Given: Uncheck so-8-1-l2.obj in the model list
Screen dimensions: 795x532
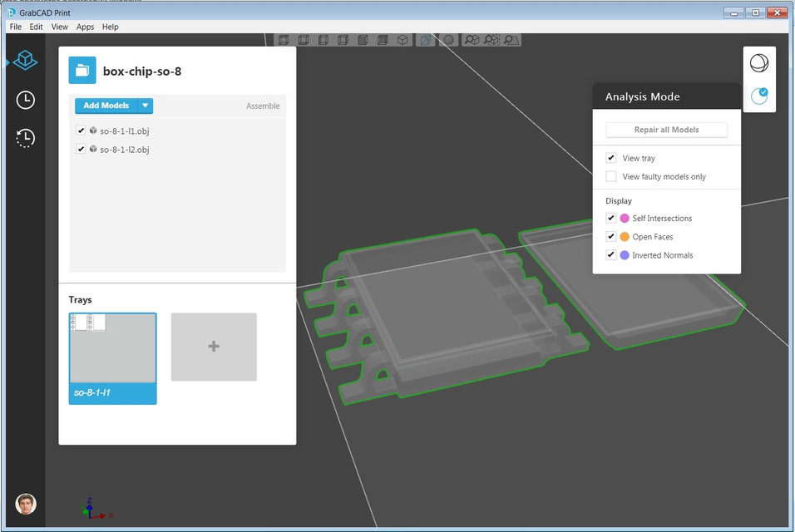Looking at the screenshot, I should (x=81, y=150).
